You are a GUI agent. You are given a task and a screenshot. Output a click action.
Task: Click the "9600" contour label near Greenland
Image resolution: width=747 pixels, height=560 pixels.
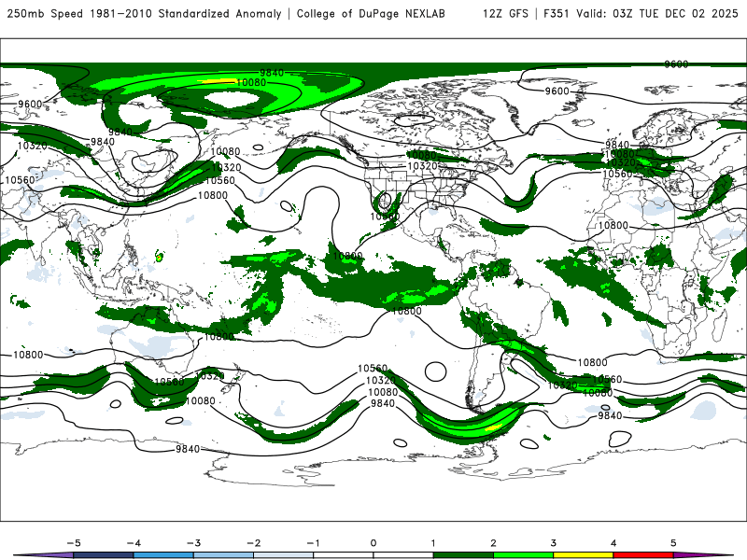(557, 91)
